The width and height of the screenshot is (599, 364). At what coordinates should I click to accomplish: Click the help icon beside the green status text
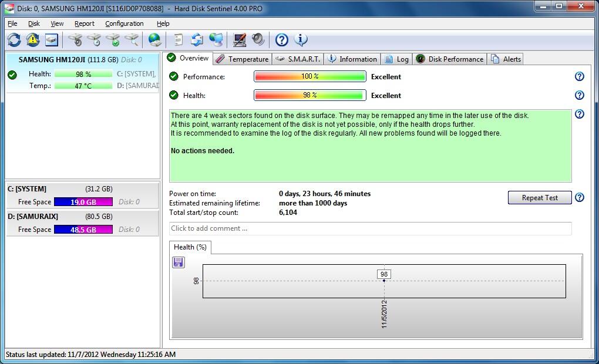[580, 114]
